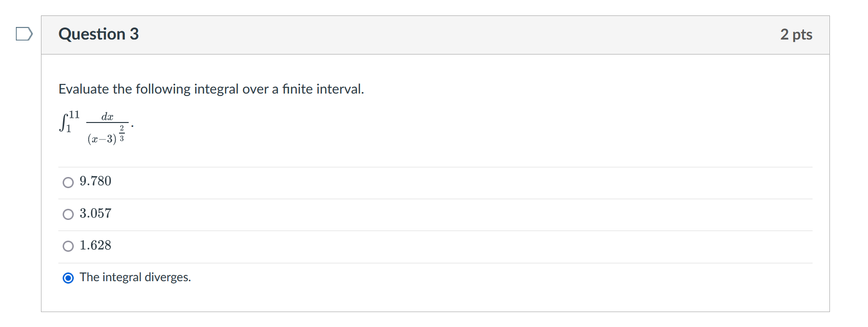Select the answer 1.628
This screenshot has height=327, width=868.
click(68, 246)
